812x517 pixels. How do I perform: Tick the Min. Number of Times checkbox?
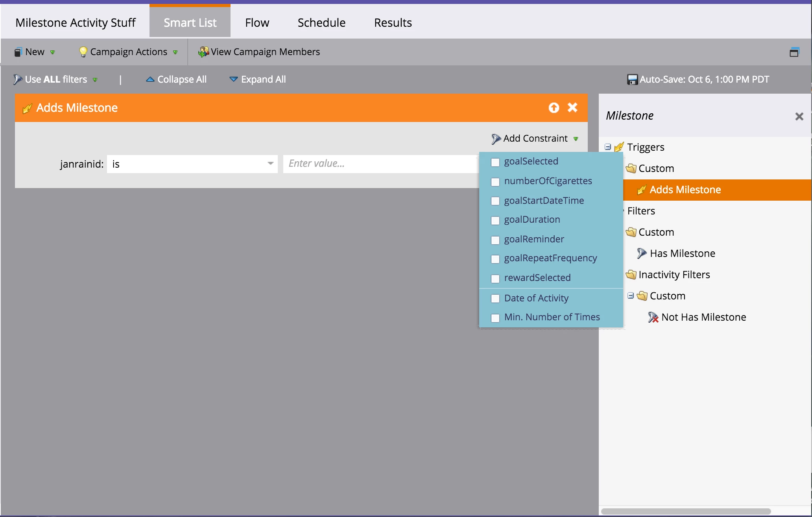click(x=495, y=318)
